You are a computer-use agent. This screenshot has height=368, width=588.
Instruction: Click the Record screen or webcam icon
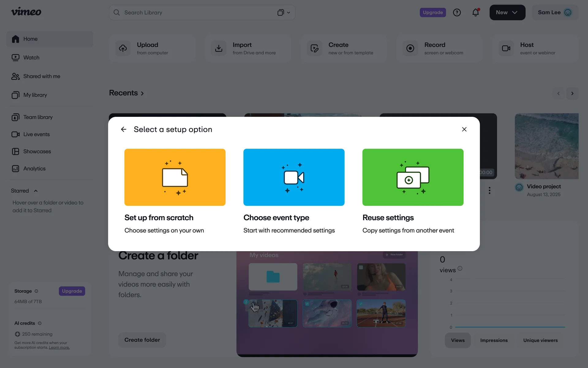point(410,48)
